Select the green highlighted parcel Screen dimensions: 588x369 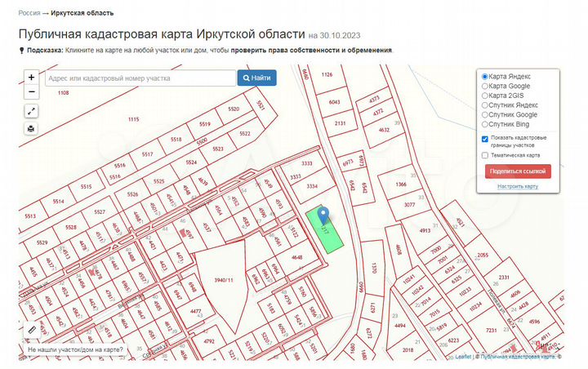pyautogui.click(x=328, y=238)
